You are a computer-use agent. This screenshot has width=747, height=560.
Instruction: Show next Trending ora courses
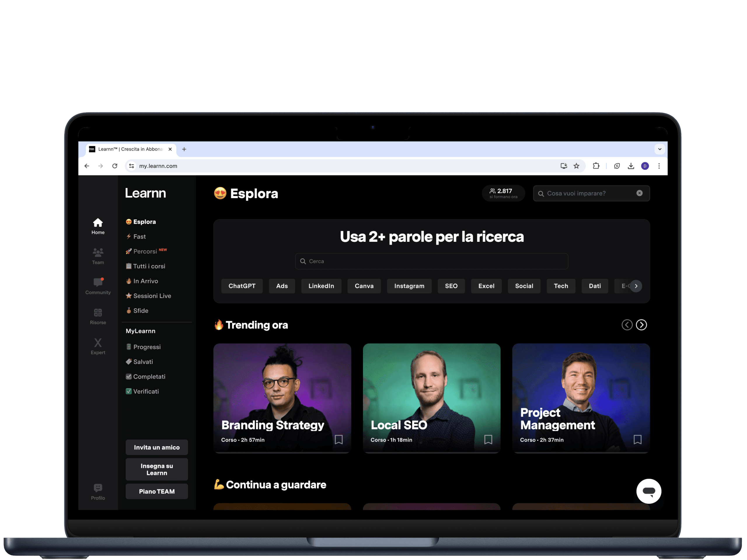tap(641, 325)
